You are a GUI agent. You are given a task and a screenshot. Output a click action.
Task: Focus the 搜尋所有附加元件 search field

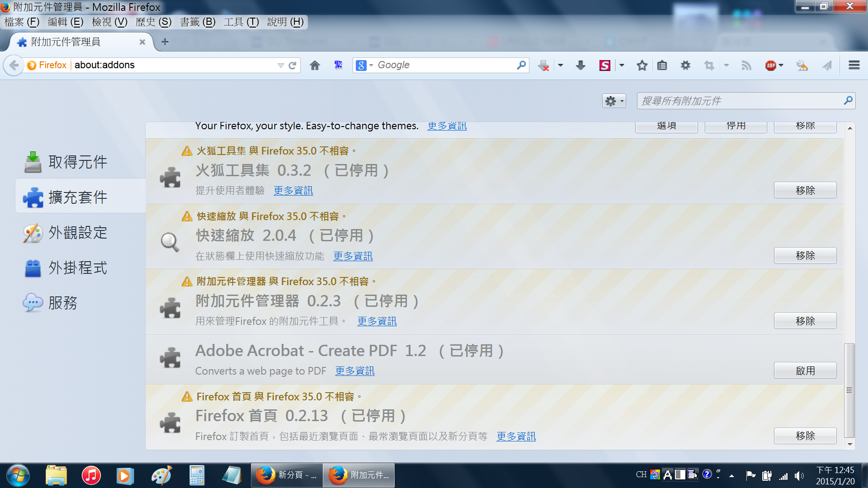[x=740, y=101]
